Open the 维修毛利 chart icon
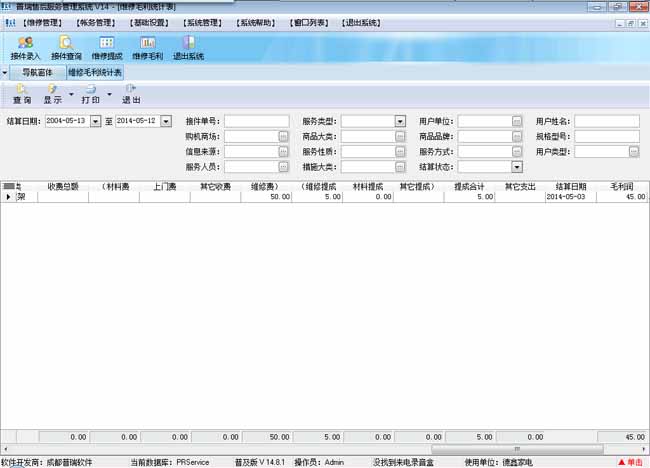Screen dimensions: 650x468 pos(148,42)
